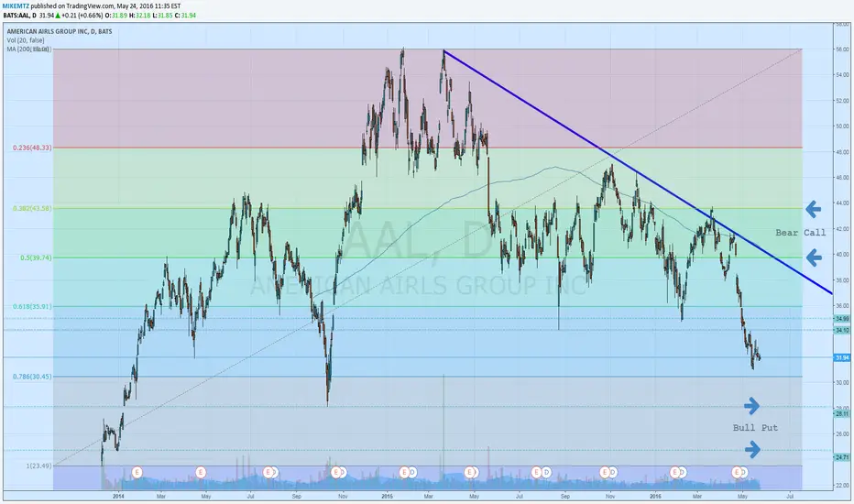Click the 28.11 price line tag
Screen dimensions: 854x504
[842, 414]
